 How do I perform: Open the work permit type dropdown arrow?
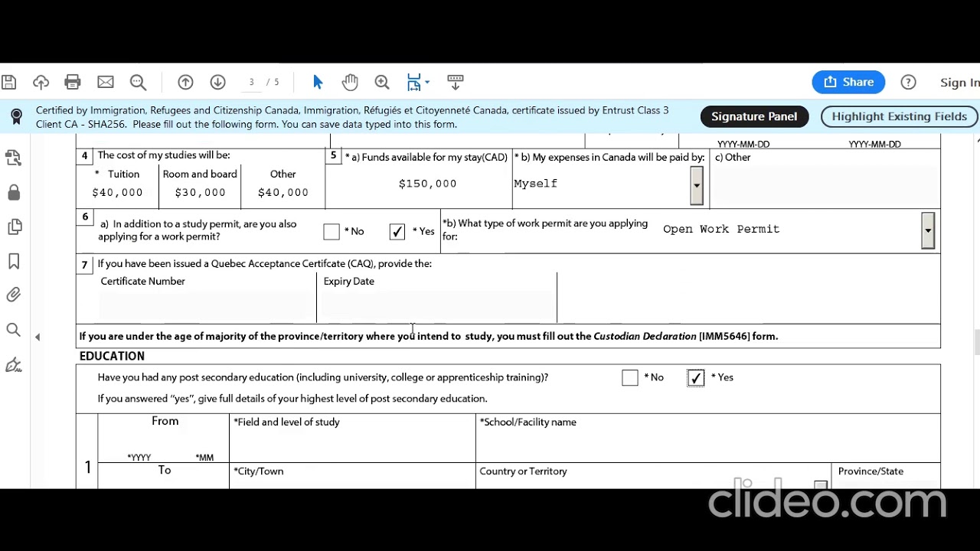pos(928,230)
